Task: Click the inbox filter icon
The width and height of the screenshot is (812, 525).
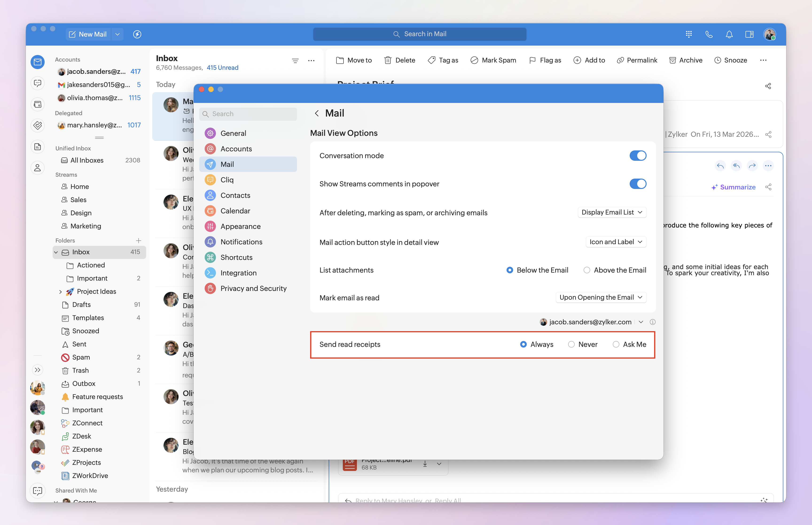Action: coord(295,61)
